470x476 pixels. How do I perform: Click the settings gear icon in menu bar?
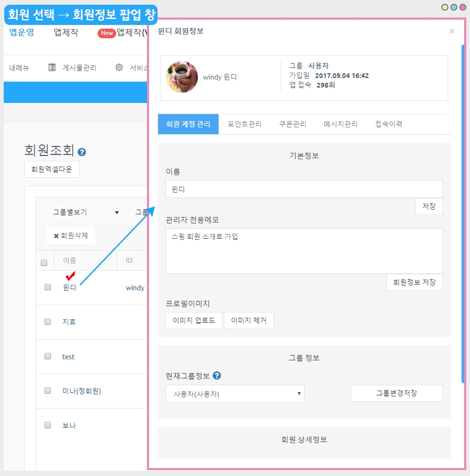point(119,67)
